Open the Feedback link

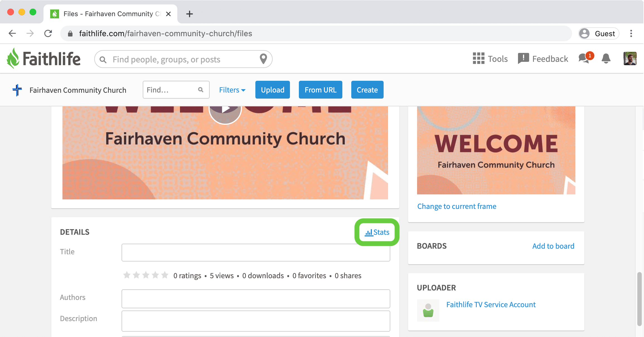[x=543, y=59]
